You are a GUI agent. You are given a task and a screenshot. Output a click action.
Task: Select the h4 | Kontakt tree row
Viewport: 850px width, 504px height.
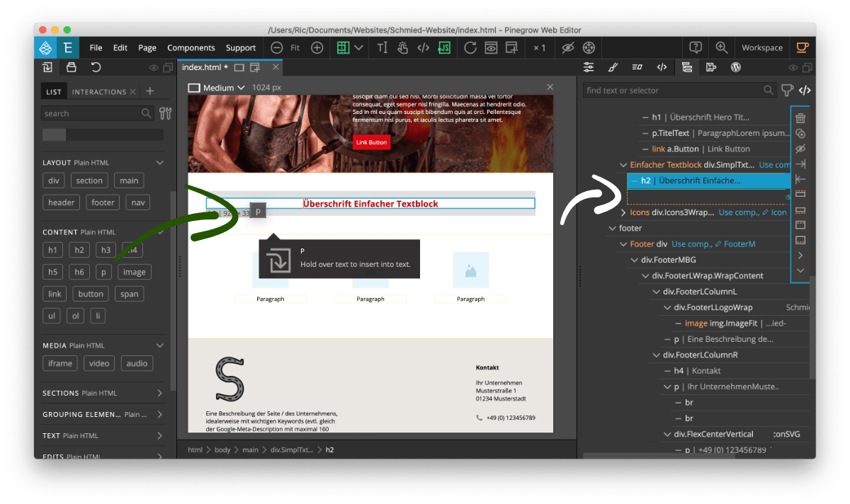tap(733, 370)
